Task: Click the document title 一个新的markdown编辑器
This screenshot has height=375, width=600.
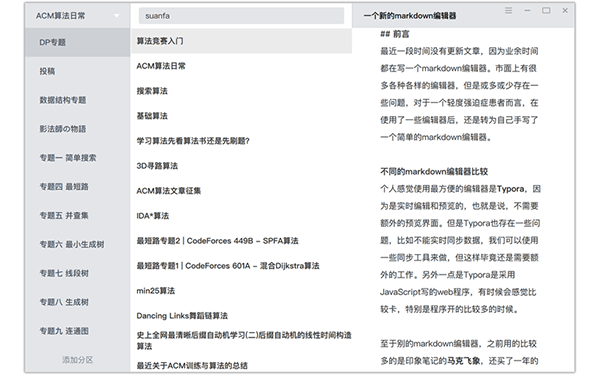Action: 409,16
